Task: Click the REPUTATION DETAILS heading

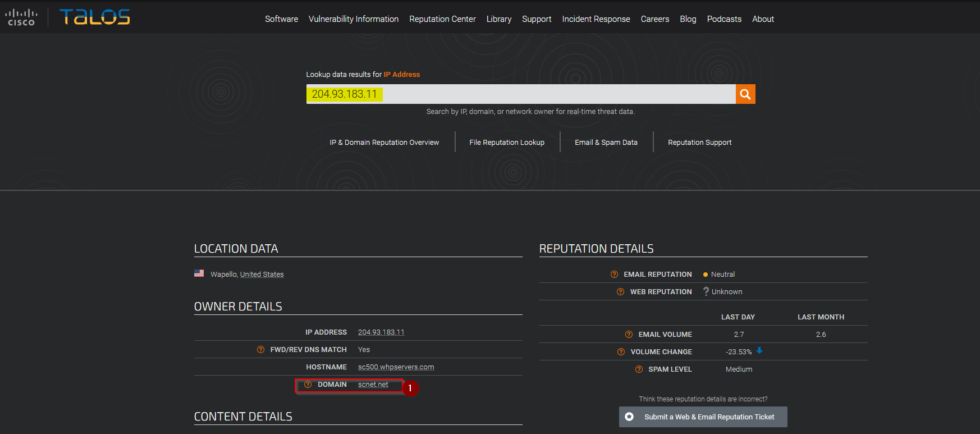Action: pyautogui.click(x=597, y=249)
